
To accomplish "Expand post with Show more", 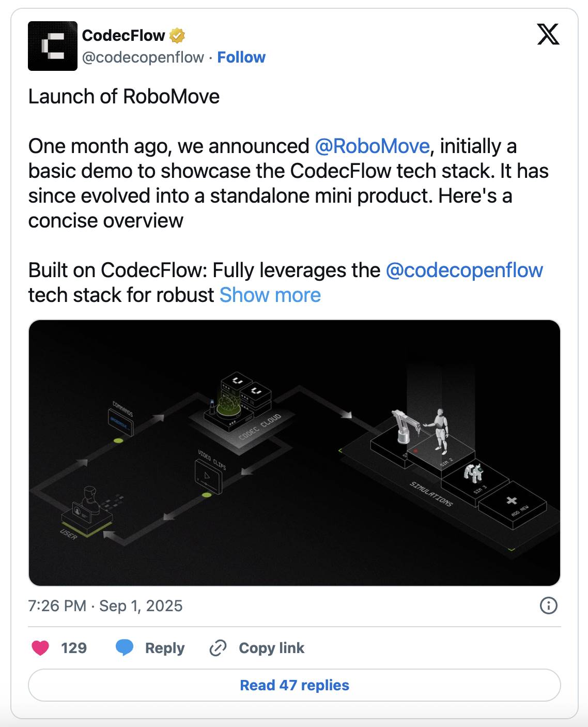I will point(270,295).
